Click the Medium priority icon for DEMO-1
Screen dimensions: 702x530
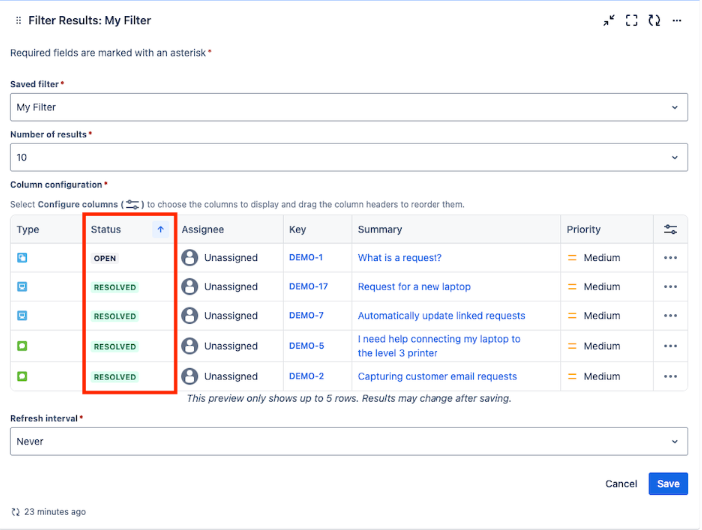pos(572,258)
